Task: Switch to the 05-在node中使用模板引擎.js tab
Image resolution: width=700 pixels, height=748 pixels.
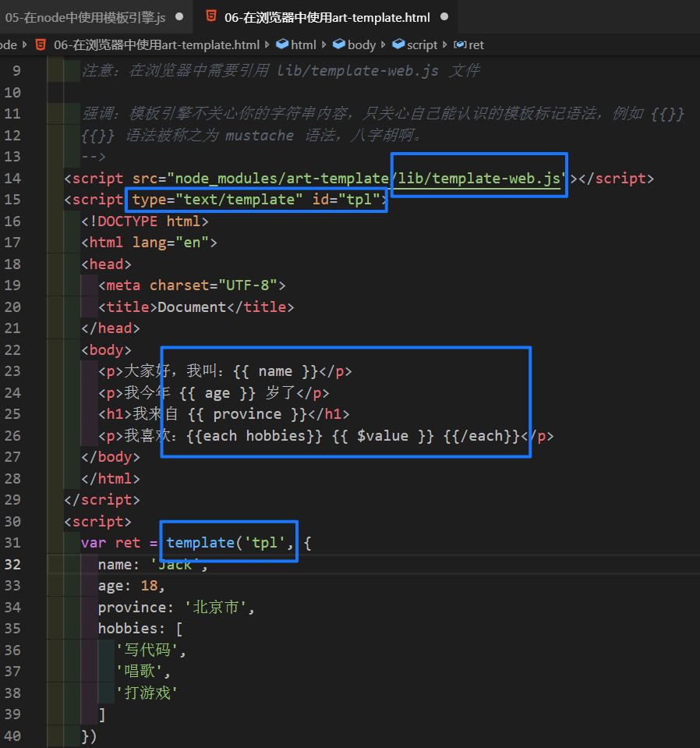Action: tap(85, 18)
